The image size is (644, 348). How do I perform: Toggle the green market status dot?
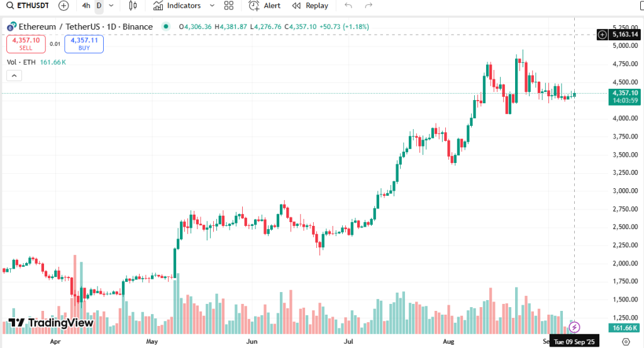[x=165, y=26]
